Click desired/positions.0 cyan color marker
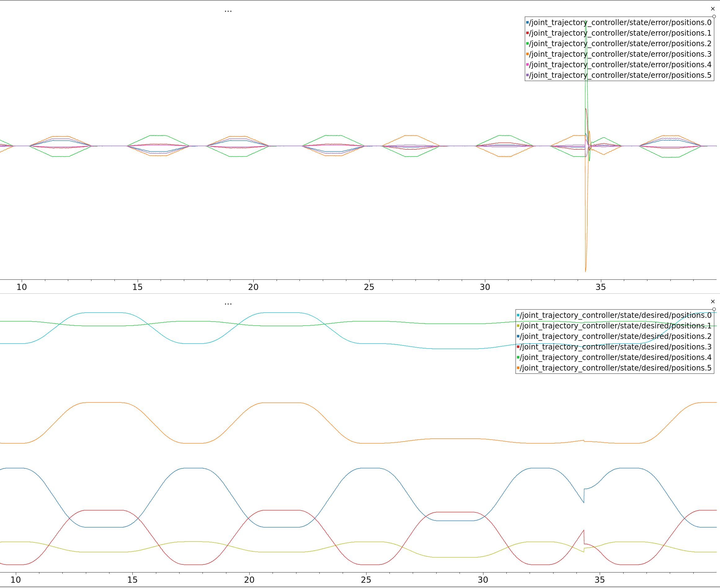 click(x=518, y=315)
